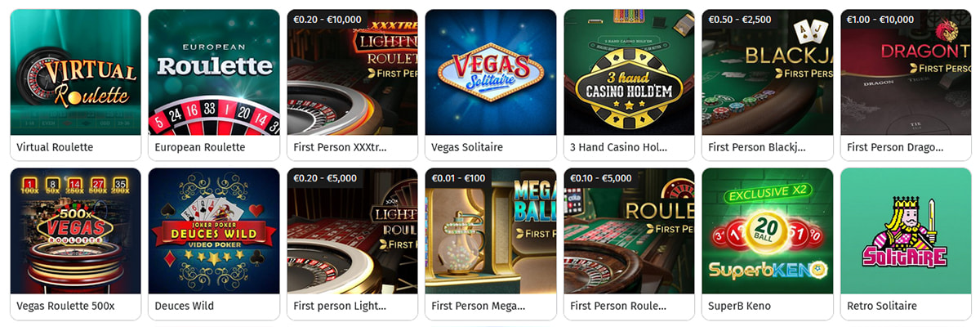Open the First Person Blackjack game image
This screenshot has width=980, height=327.
point(768,72)
